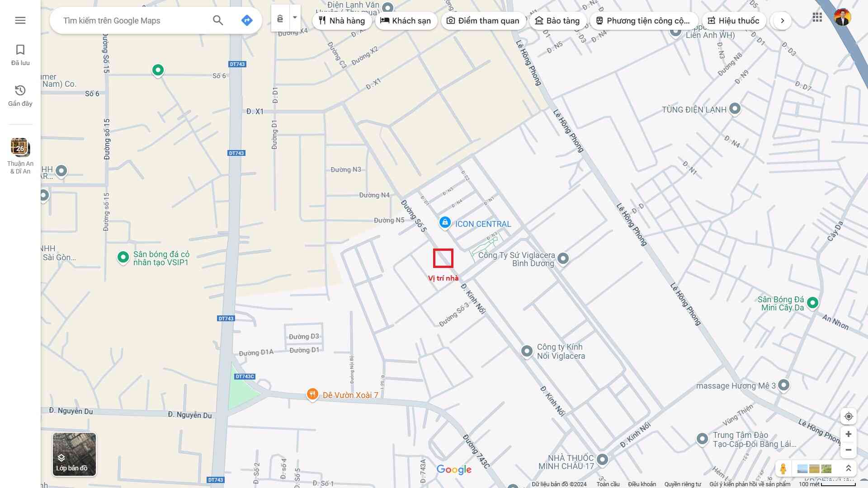Open the Điều khoản link
This screenshot has height=488, width=868.
(642, 484)
